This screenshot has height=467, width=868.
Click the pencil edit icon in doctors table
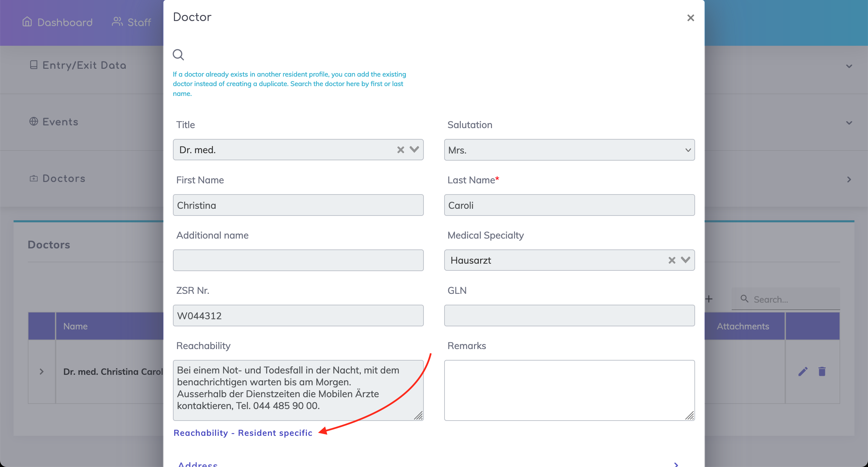click(803, 372)
